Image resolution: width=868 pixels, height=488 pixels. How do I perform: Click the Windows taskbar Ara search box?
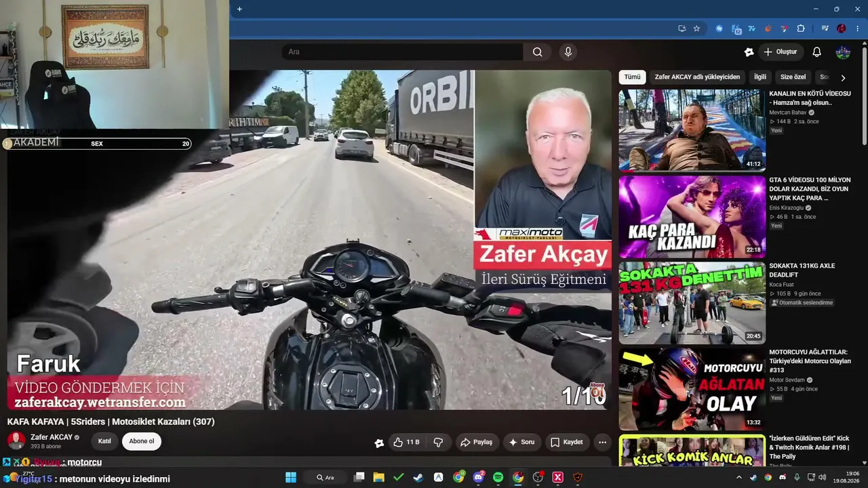point(325,477)
